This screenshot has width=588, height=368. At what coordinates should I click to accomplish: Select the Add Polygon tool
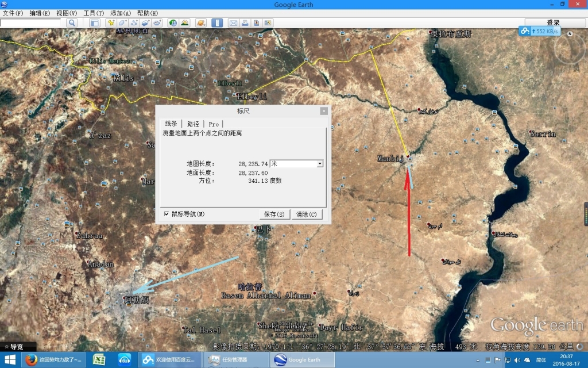pos(123,23)
